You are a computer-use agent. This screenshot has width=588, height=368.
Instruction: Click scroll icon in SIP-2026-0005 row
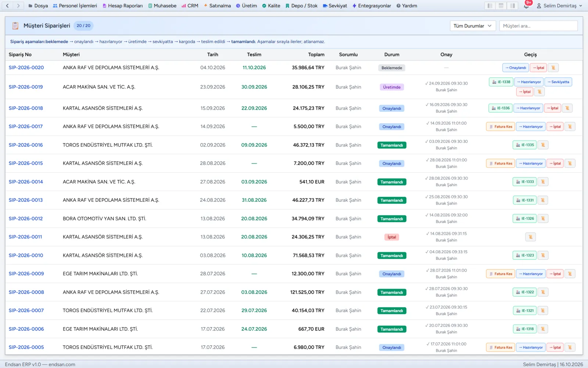570,347
